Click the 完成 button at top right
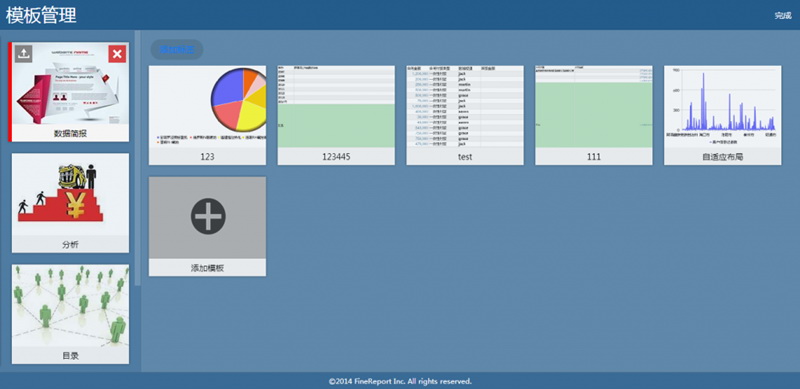The width and height of the screenshot is (800, 389). [783, 16]
